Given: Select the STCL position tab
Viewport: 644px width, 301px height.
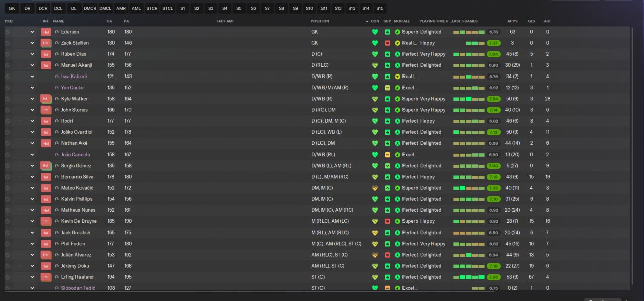Looking at the screenshot, I should click(168, 8).
